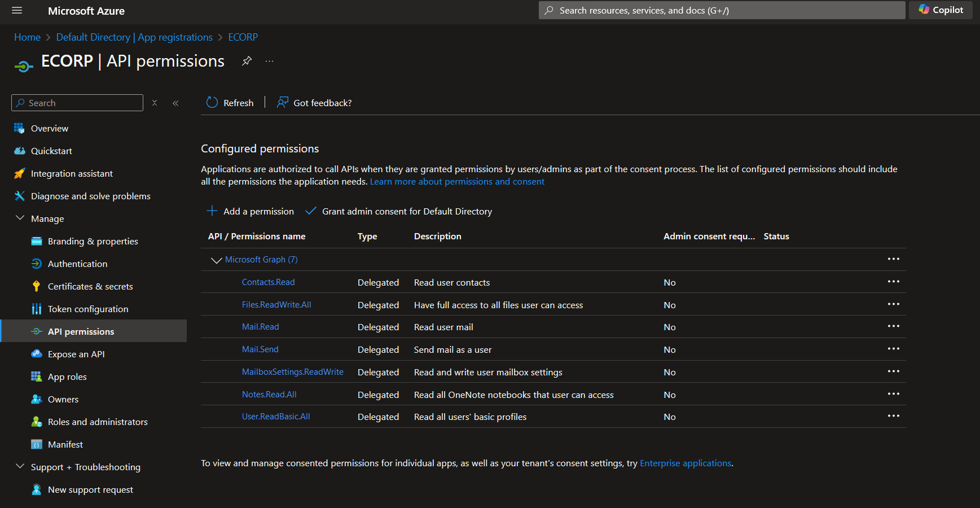Click the API / Permissions name column header

[257, 237]
